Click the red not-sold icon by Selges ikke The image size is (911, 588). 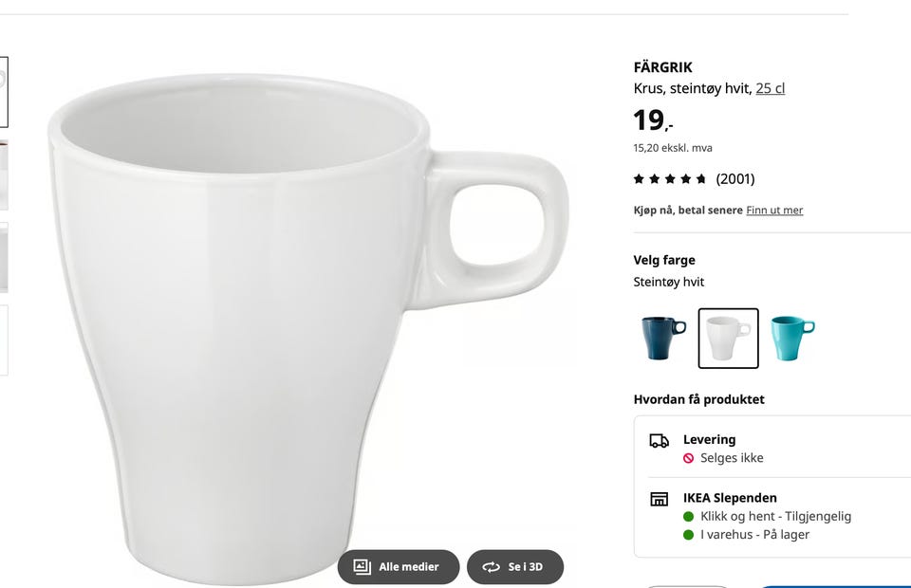(x=689, y=458)
